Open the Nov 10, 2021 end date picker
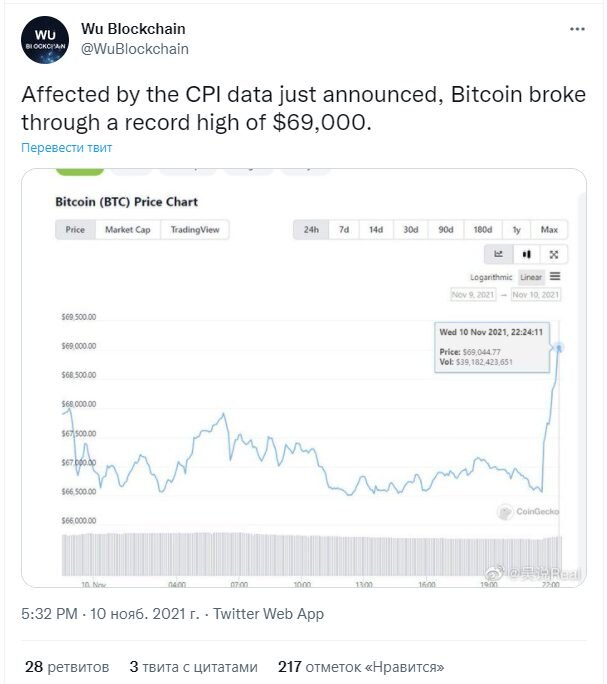 [535, 295]
